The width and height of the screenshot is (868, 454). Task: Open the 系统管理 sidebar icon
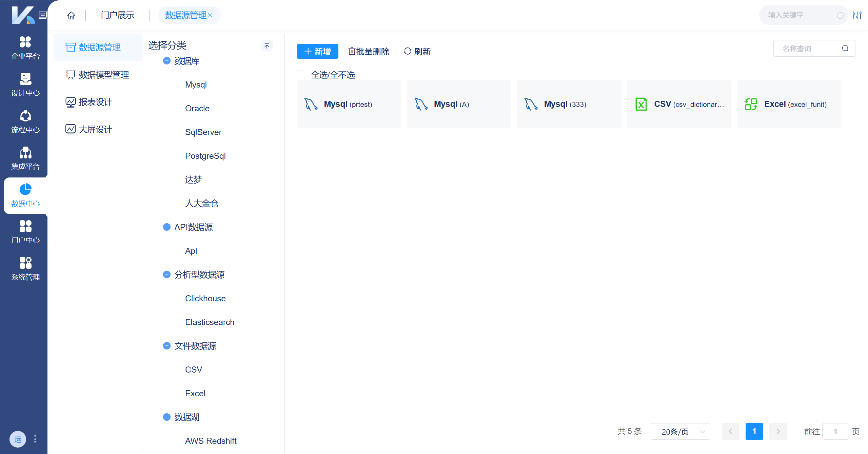25,268
